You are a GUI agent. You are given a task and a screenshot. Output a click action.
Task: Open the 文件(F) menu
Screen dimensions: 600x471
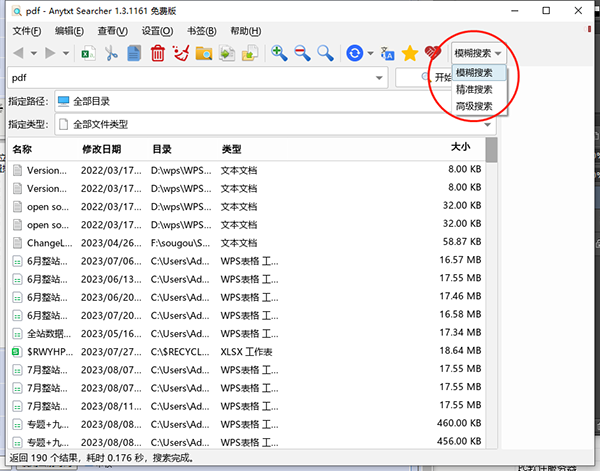[26, 31]
